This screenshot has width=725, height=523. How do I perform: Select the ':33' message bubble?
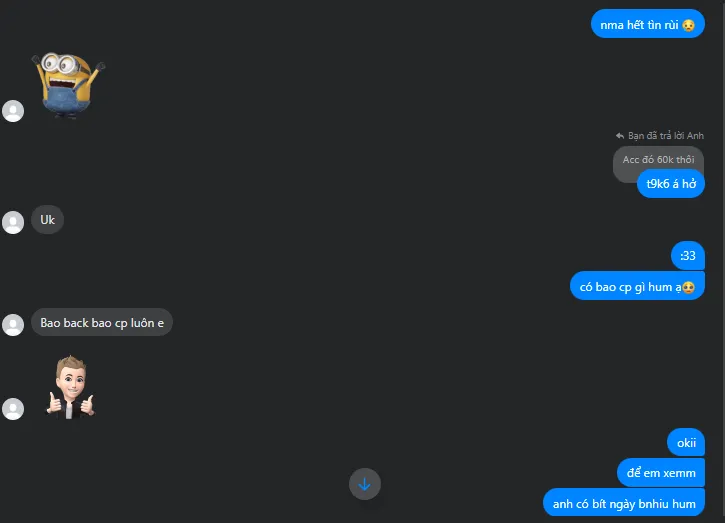pyautogui.click(x=688, y=255)
